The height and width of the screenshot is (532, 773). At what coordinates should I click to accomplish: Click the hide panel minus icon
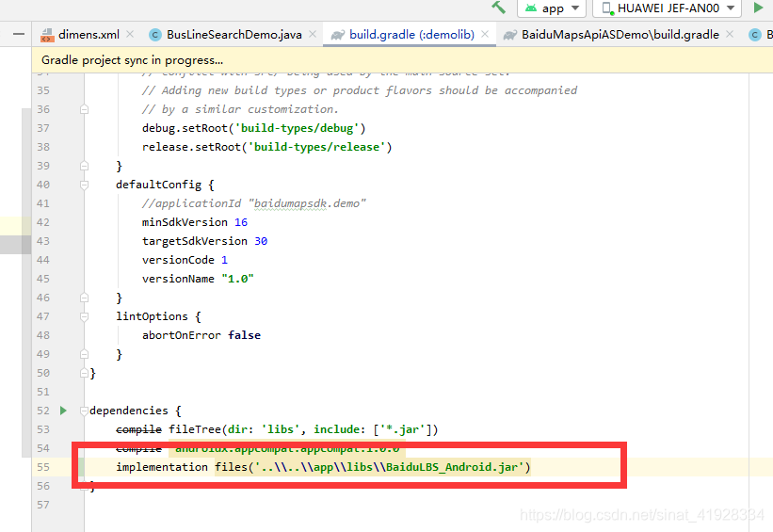(19, 34)
